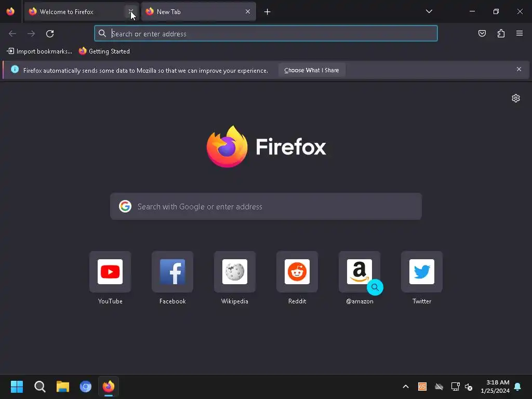Open the Wikipedia shortcut tile
Image resolution: width=532 pixels, height=399 pixels.
235,272
